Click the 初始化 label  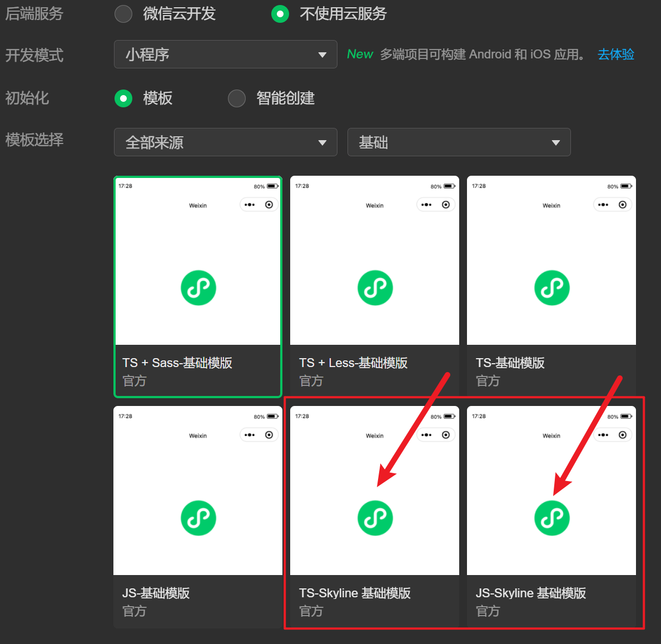[x=27, y=98]
